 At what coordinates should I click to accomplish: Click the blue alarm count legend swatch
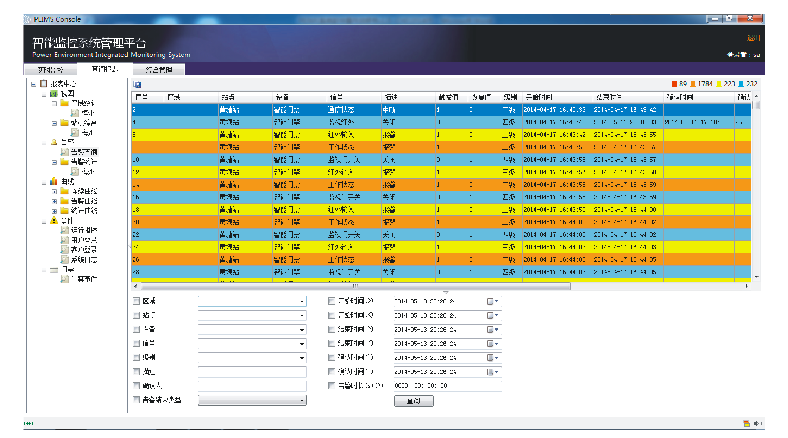tap(741, 84)
